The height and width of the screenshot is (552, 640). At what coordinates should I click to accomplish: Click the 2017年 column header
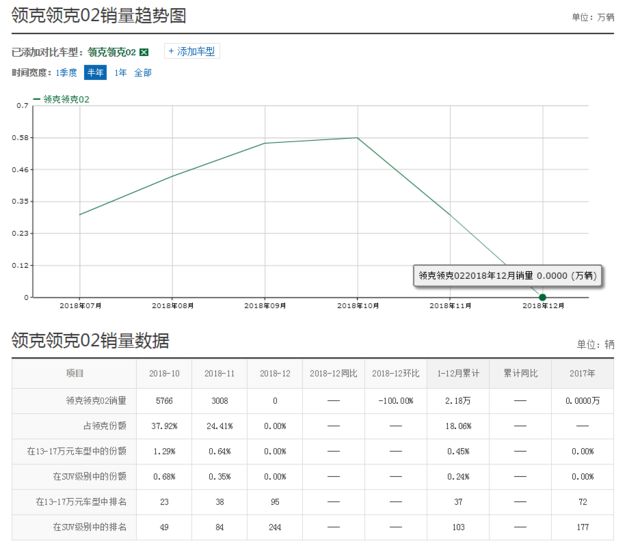(x=582, y=373)
